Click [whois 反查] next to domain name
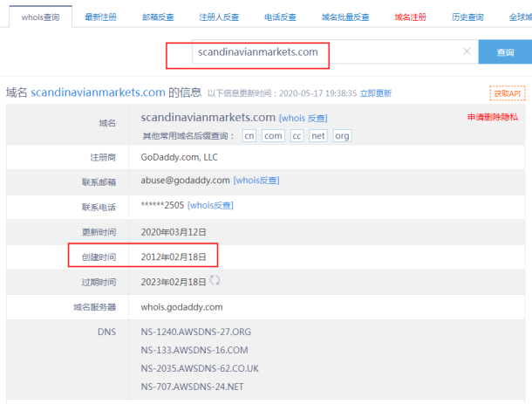 (303, 118)
